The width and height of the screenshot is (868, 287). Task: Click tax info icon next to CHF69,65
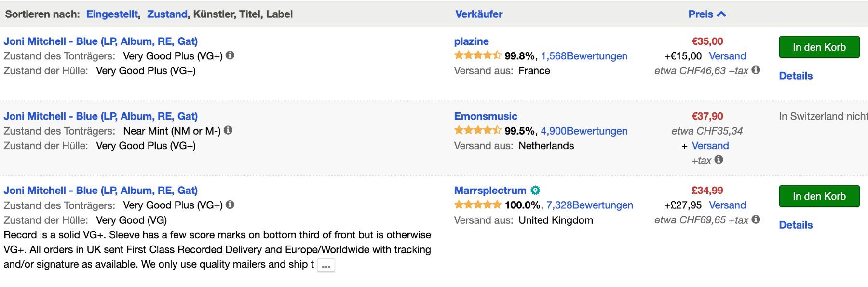click(756, 219)
